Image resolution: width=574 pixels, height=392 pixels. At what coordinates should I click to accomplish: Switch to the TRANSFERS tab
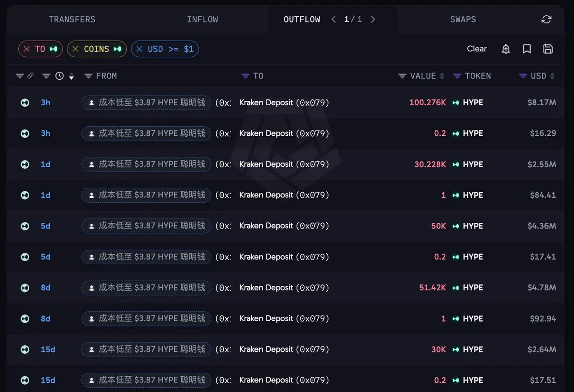coord(72,19)
